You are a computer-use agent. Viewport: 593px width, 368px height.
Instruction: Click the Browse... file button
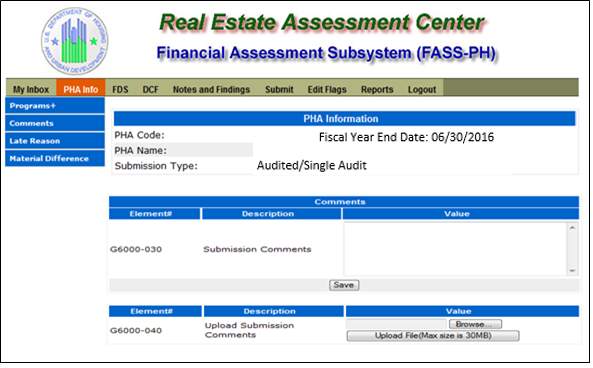[x=475, y=324]
